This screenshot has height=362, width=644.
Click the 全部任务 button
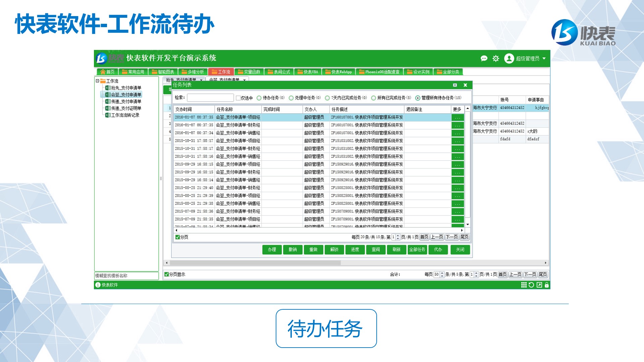[x=417, y=250]
